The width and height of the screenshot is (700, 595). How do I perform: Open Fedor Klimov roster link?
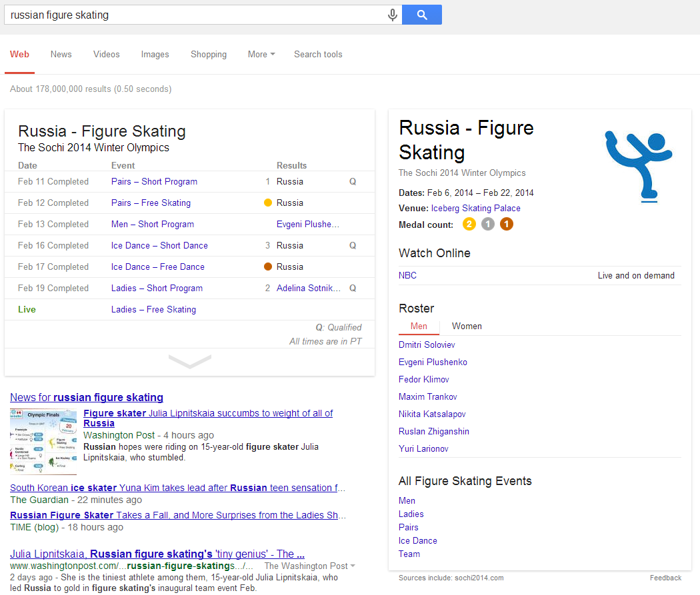click(x=423, y=380)
